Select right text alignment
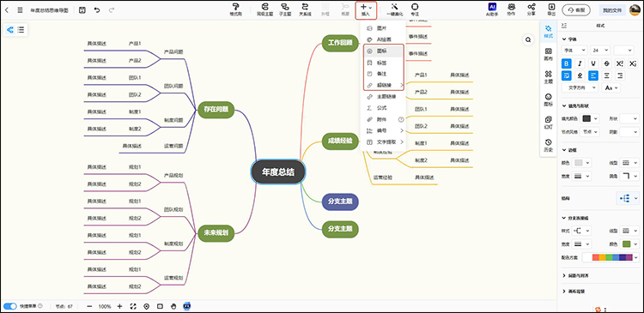Image resolution: width=644 pixels, height=313 pixels. click(620, 75)
